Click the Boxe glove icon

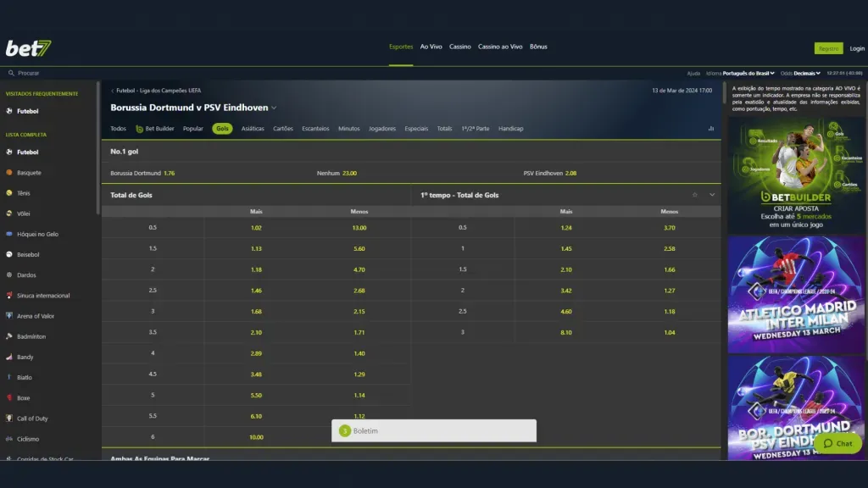[x=9, y=398]
